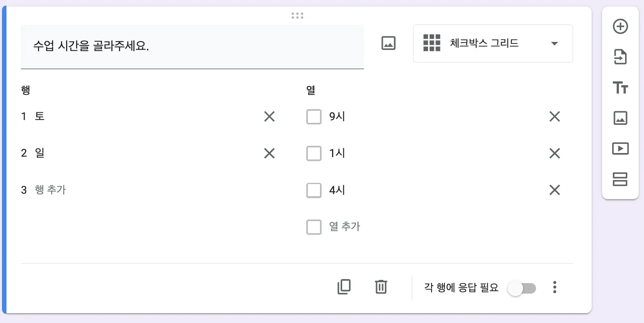Open the 체크박스 그리드 question type dropdown

(x=492, y=43)
